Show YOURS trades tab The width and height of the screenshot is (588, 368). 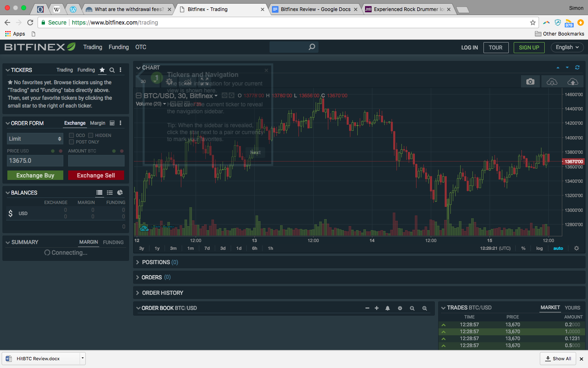pyautogui.click(x=572, y=308)
